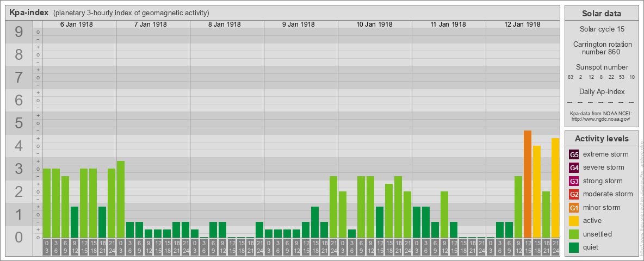Image resolution: width=644 pixels, height=261 pixels.
Task: Click the G5 extreme storm badge
Action: click(x=574, y=154)
